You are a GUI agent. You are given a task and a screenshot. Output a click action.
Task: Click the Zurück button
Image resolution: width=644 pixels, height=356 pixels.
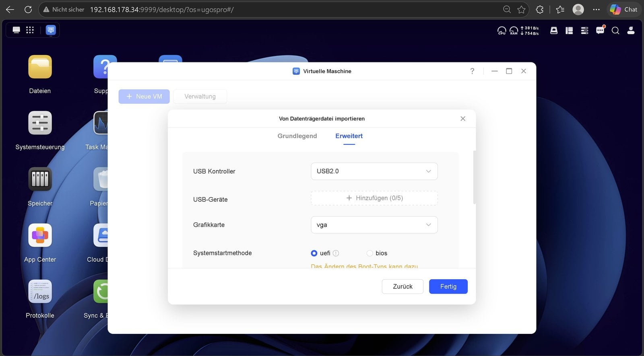pos(402,286)
